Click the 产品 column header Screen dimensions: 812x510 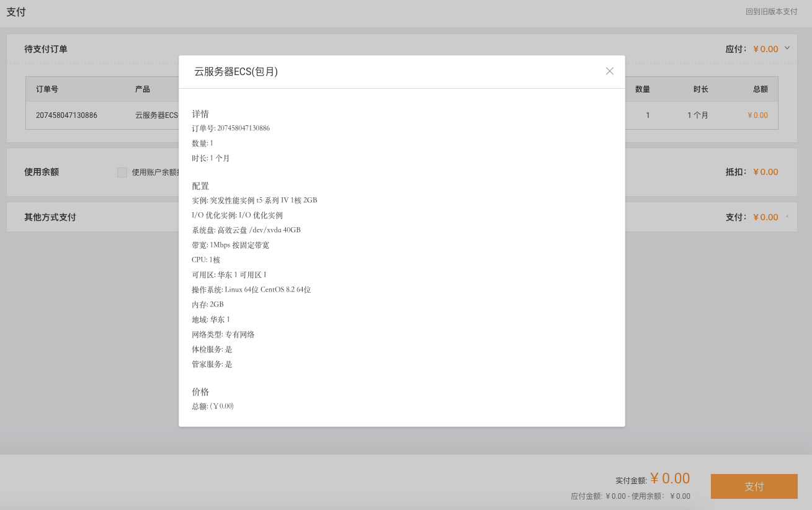click(143, 89)
